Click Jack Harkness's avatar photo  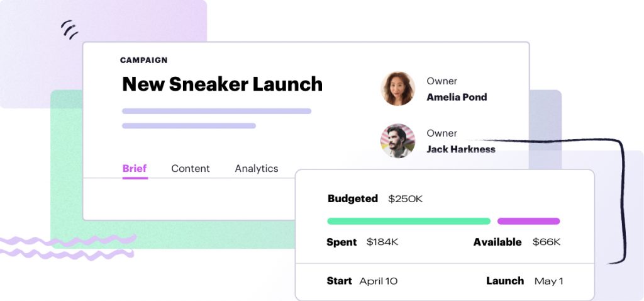point(397,140)
